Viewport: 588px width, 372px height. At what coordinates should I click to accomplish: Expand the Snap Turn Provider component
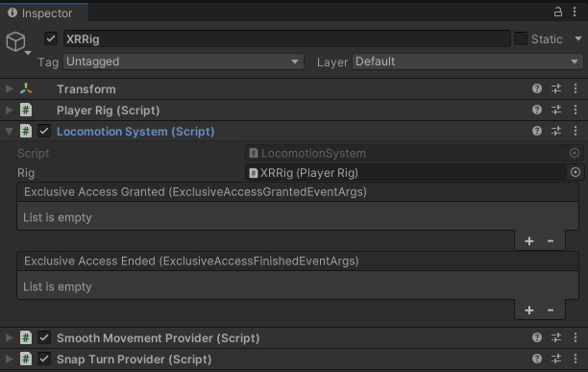click(9, 360)
